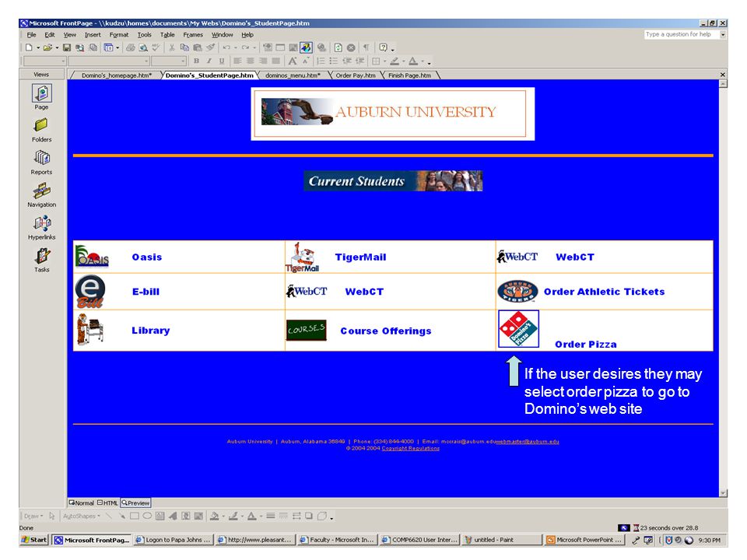This screenshot has width=747, height=560.
Task: Click the Domino's Pizza logo image
Action: click(518, 329)
